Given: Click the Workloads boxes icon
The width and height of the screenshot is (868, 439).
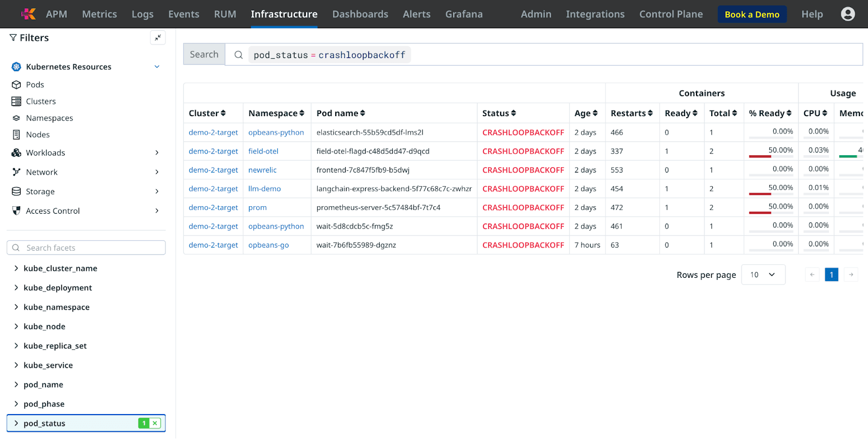Looking at the screenshot, I should point(16,153).
